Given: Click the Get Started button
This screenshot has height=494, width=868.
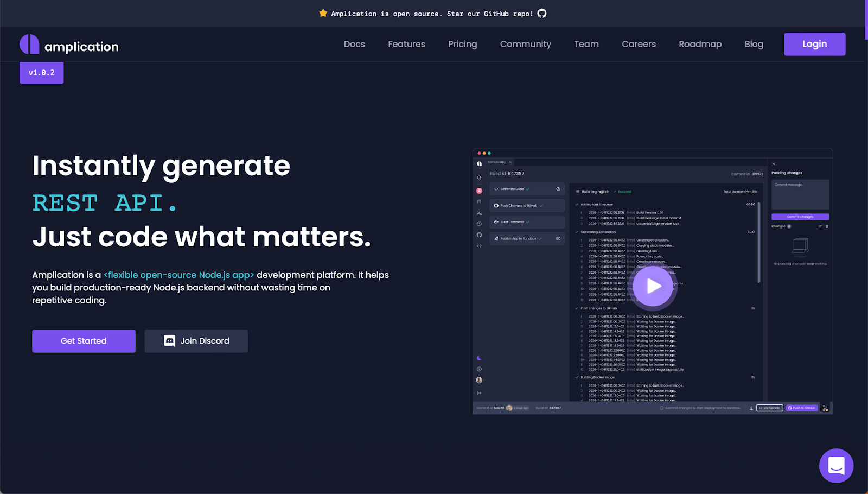Looking at the screenshot, I should click(x=84, y=341).
